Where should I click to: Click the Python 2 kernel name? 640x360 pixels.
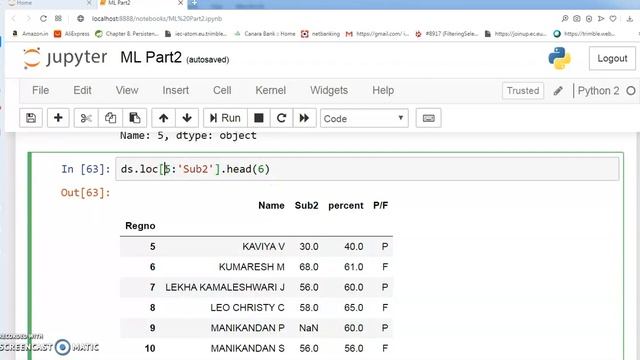pyautogui.click(x=598, y=91)
